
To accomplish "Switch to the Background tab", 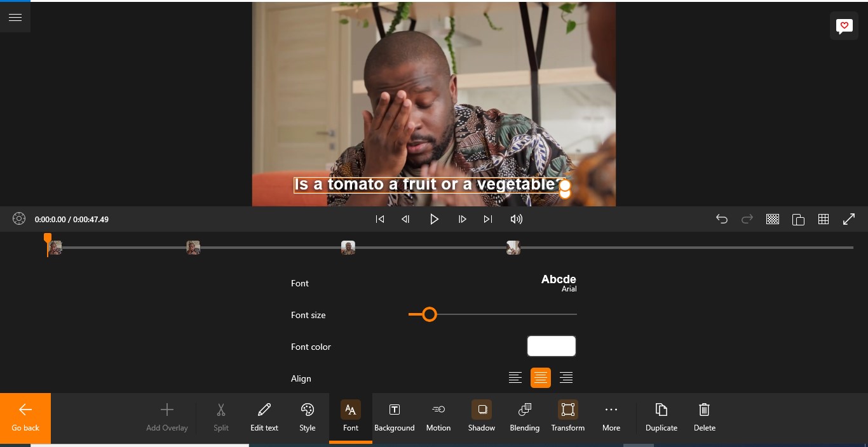I will coord(394,417).
